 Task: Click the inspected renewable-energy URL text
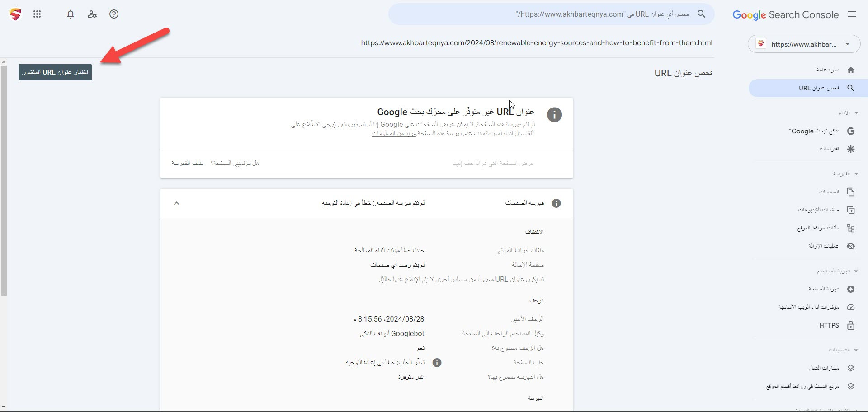point(537,43)
